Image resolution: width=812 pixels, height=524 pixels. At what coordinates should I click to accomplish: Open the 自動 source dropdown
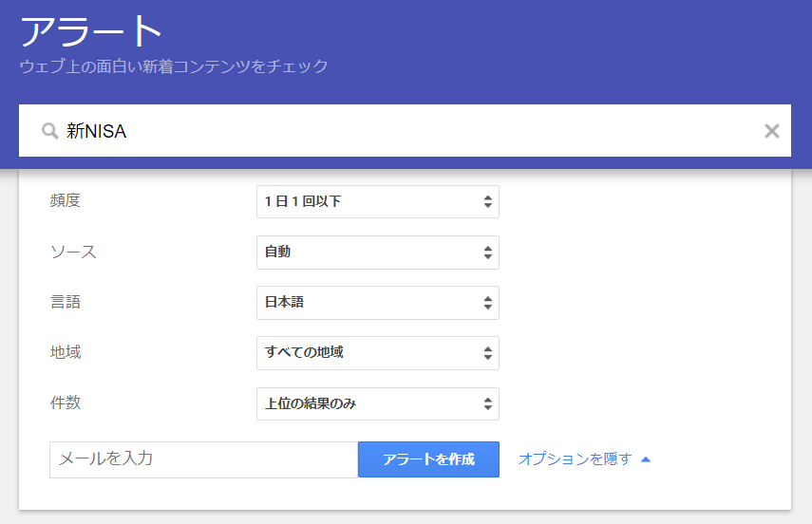(378, 253)
